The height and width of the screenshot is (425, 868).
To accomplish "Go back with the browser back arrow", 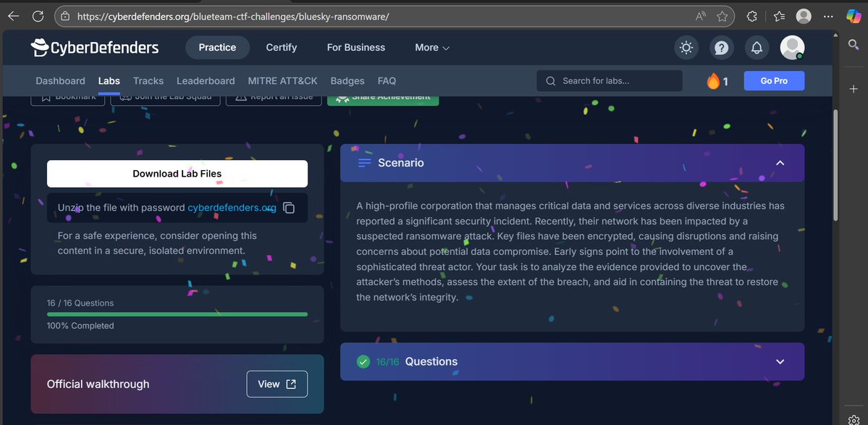I will (13, 16).
